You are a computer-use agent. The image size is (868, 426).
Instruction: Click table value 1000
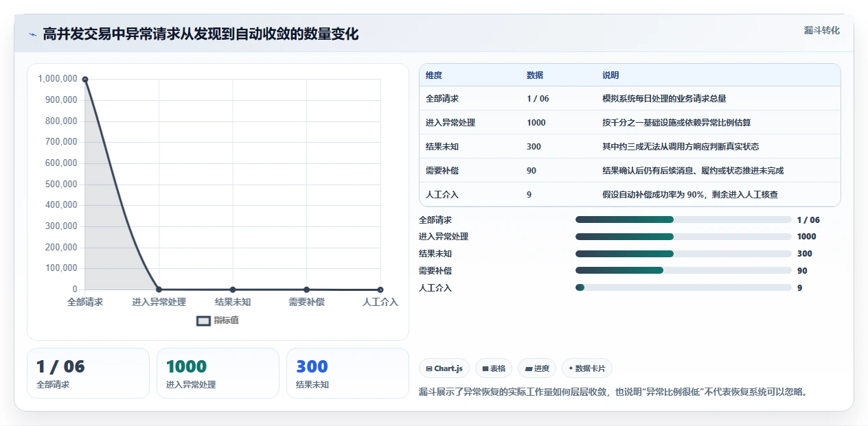536,123
